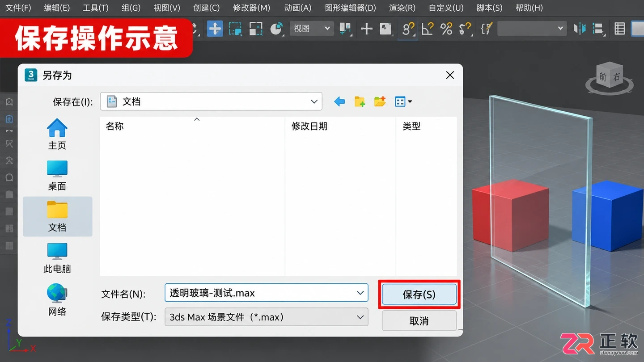Expand the 保存在 location dropdown
Screen dimensions: 644x362
point(314,101)
